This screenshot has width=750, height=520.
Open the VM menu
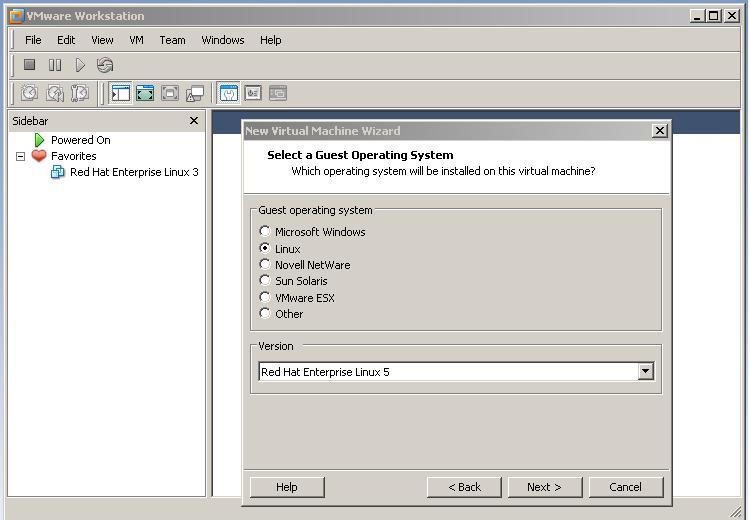pyautogui.click(x=136, y=40)
